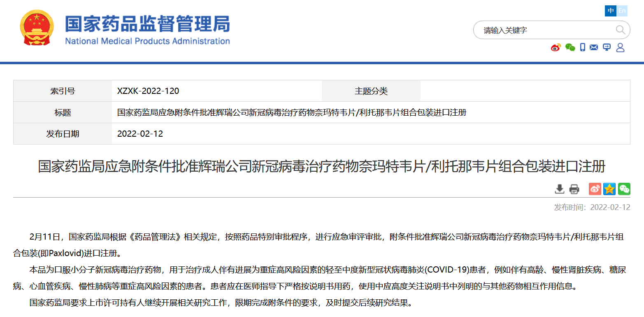Open the NMPA Weibo icon in header

coord(556,47)
